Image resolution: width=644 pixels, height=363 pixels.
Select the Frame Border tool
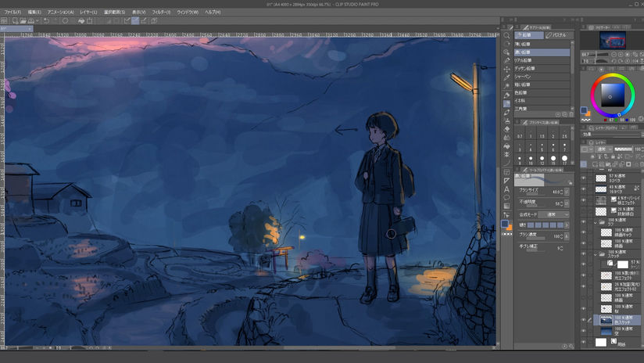click(x=506, y=172)
